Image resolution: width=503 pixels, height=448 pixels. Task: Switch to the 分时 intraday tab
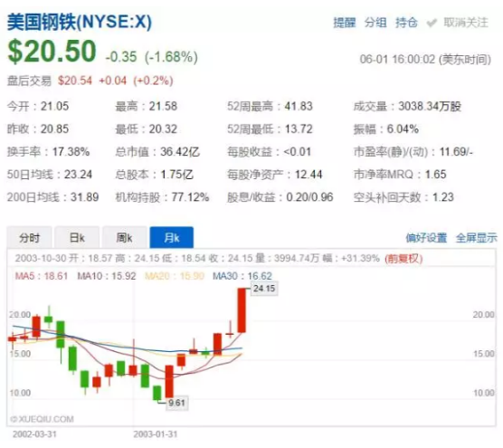[x=29, y=237]
